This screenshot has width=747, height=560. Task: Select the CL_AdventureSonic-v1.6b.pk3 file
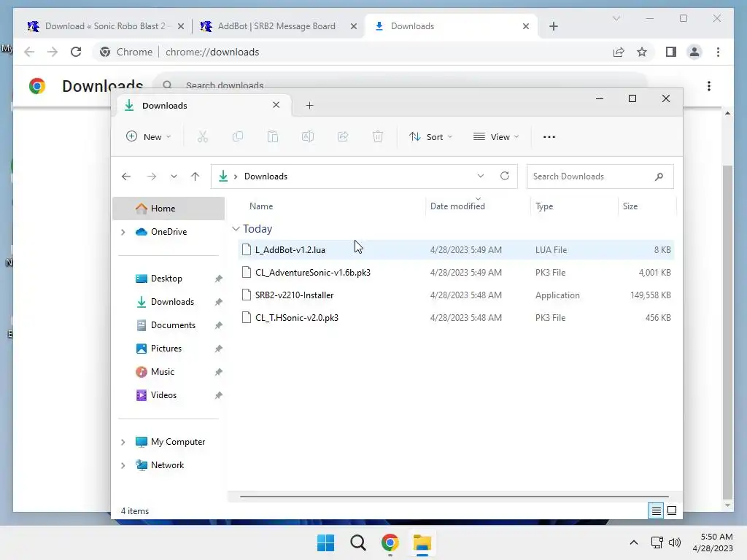tap(456, 273)
